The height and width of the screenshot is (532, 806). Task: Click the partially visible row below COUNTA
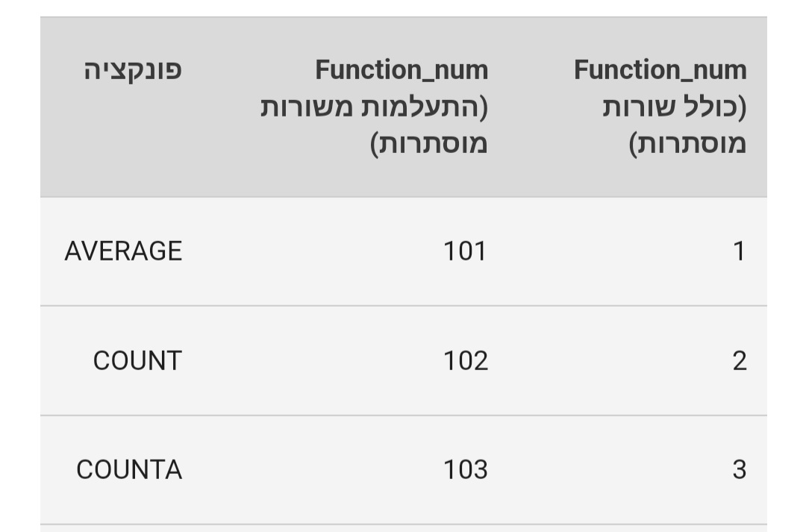[x=403, y=528]
